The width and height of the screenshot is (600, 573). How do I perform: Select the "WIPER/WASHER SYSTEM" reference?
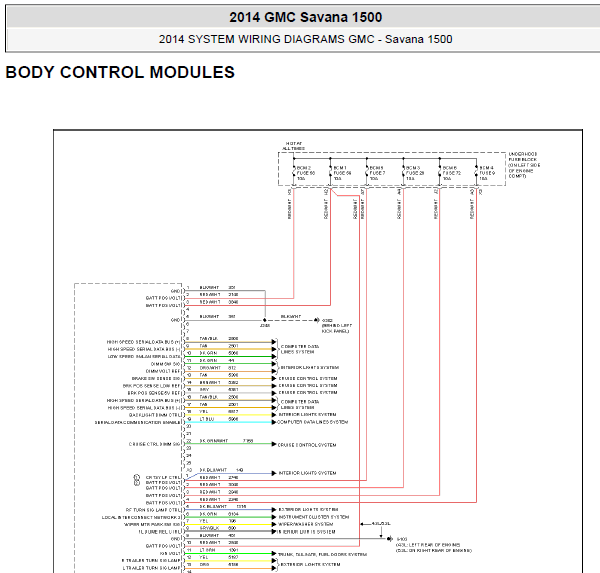coord(305,524)
